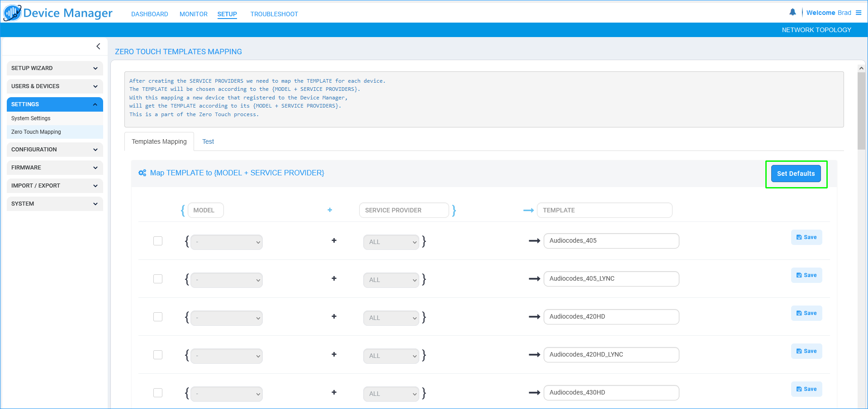Click the Device Manager logo icon
The image size is (868, 409).
tap(12, 13)
